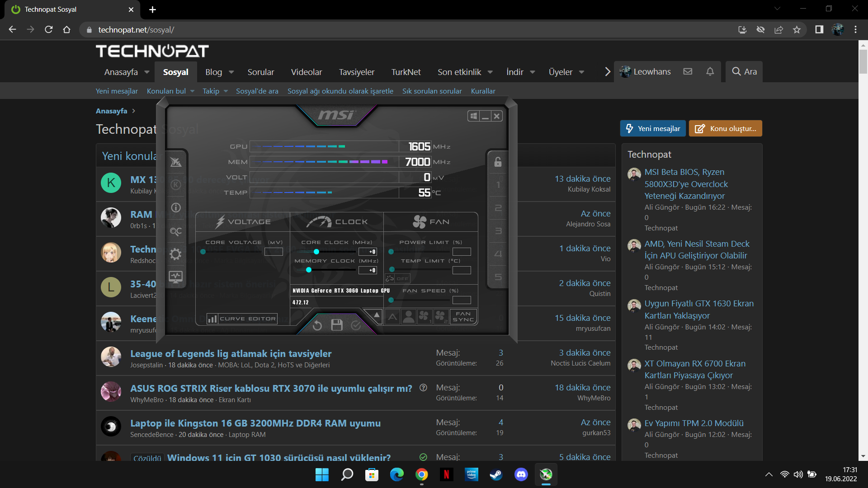
Task: Expand the Son etkinlik dropdown arrow
Action: coord(490,72)
